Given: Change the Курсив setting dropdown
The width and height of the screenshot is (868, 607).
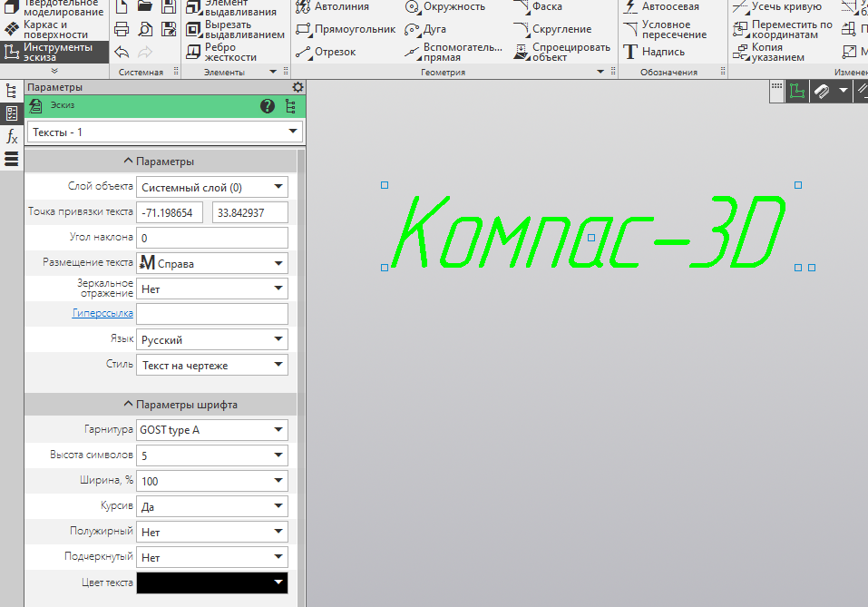Looking at the screenshot, I should point(212,506).
